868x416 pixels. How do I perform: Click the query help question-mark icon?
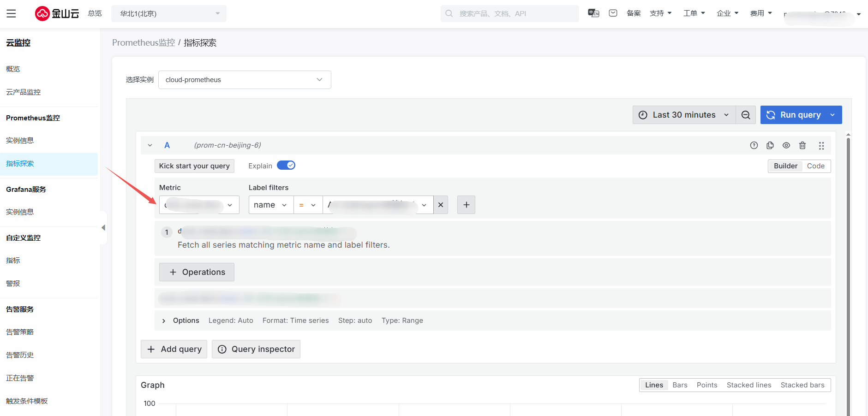click(754, 145)
